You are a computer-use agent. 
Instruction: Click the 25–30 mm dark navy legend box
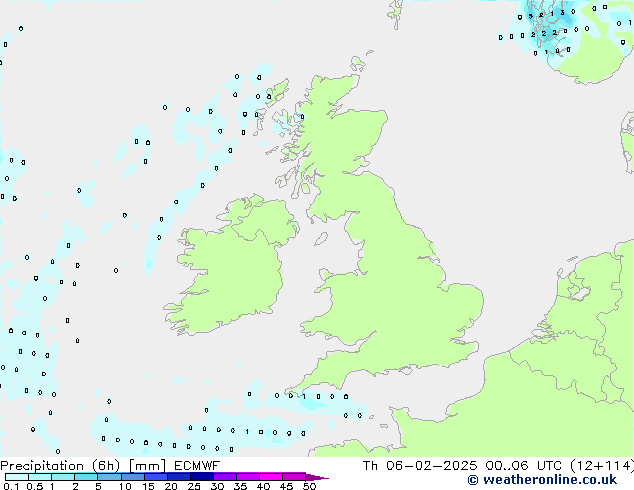(202, 477)
